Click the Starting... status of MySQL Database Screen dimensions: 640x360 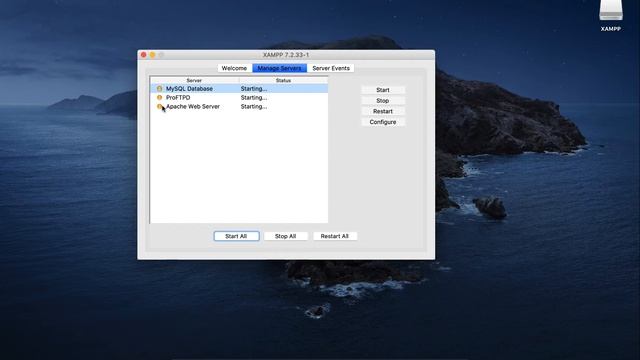click(x=254, y=89)
